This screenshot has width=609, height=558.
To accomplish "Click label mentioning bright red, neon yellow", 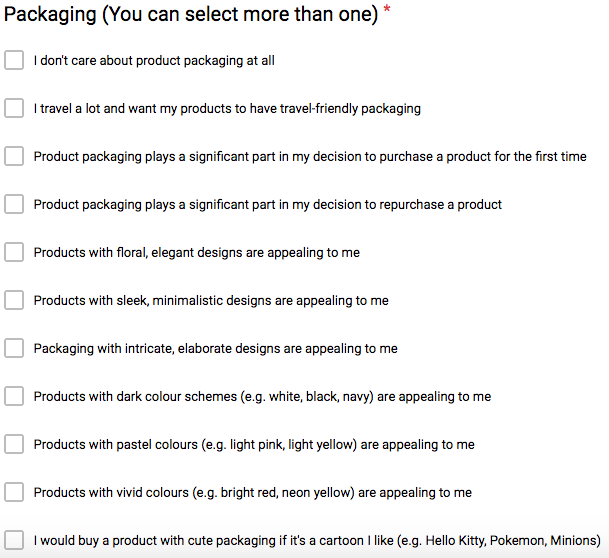I will coord(253,493).
